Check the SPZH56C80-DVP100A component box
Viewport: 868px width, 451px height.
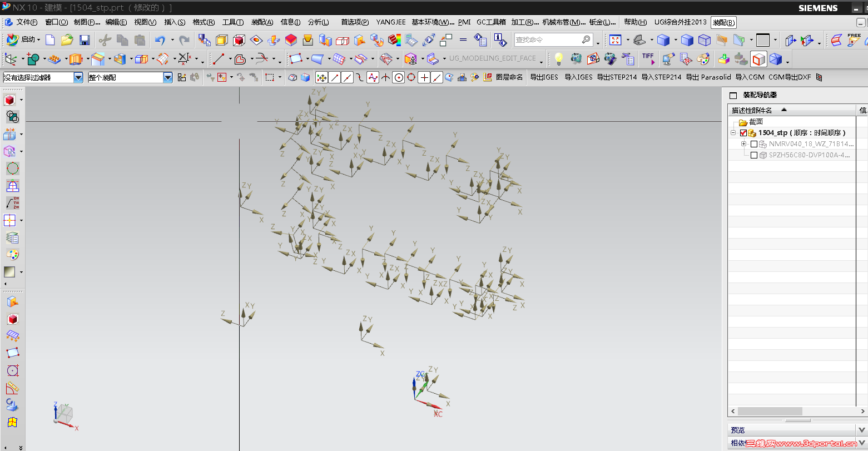click(x=754, y=155)
